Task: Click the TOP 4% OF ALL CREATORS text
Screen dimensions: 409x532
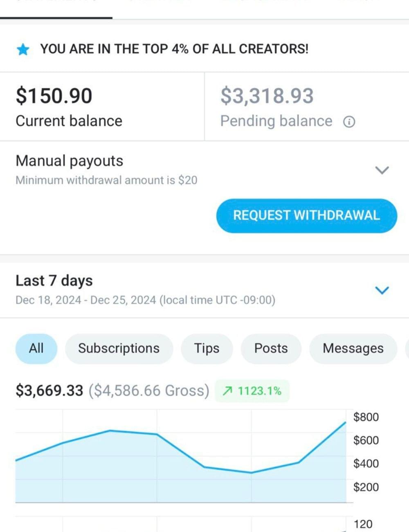Action: tap(174, 49)
